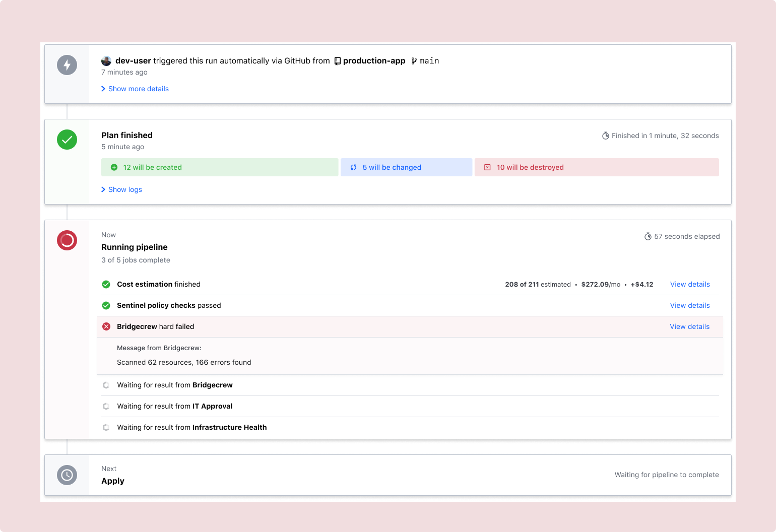Click the Apply step heading

[x=113, y=481]
